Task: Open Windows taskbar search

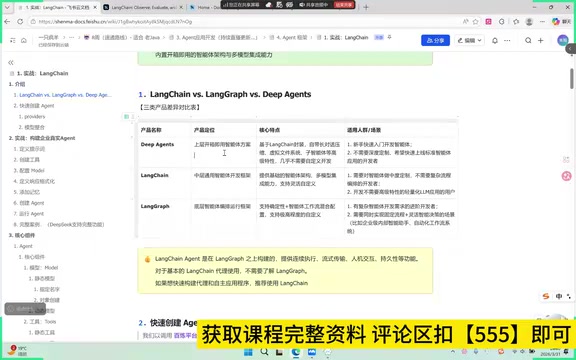Action: (264, 353)
